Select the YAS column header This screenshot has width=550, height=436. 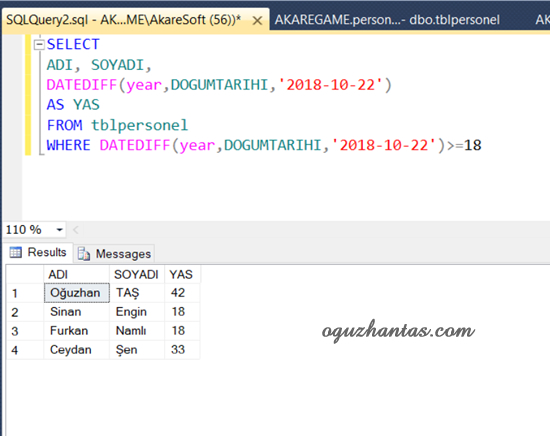182,274
